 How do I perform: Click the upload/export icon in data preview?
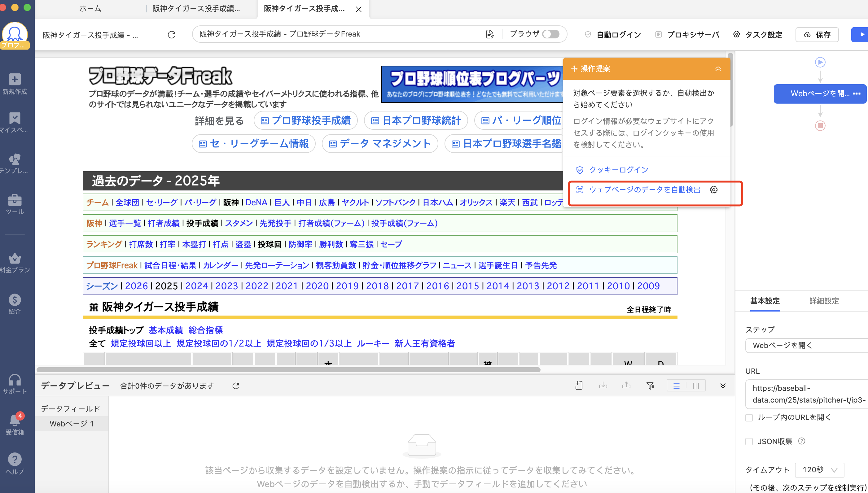(626, 385)
